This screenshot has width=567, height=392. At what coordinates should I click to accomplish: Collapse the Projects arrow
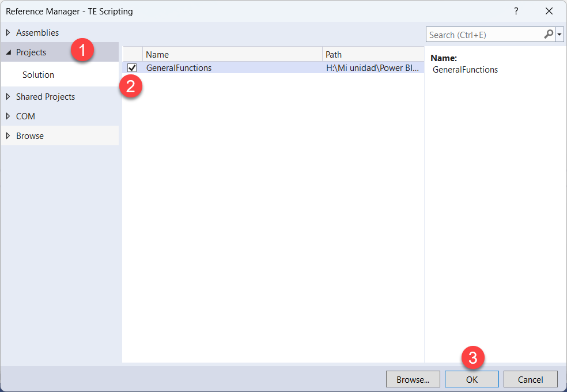point(8,52)
